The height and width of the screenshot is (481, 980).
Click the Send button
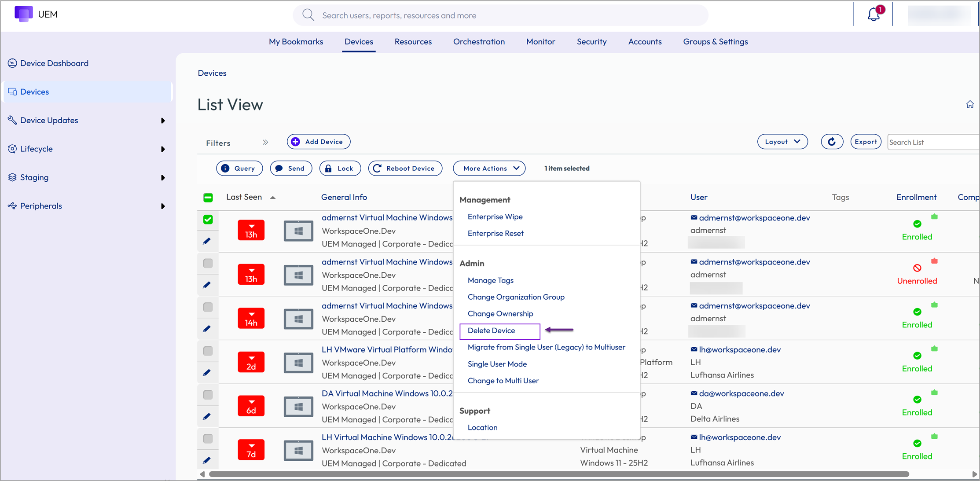pos(291,168)
